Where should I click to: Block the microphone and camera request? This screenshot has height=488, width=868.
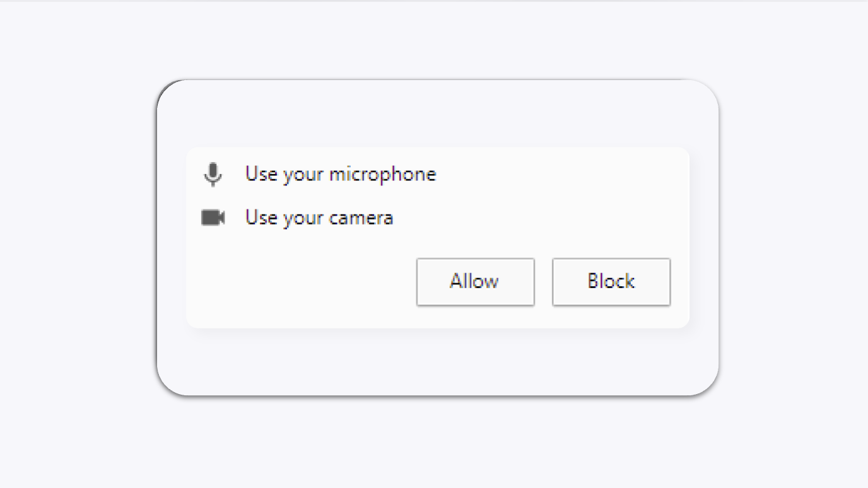click(611, 282)
